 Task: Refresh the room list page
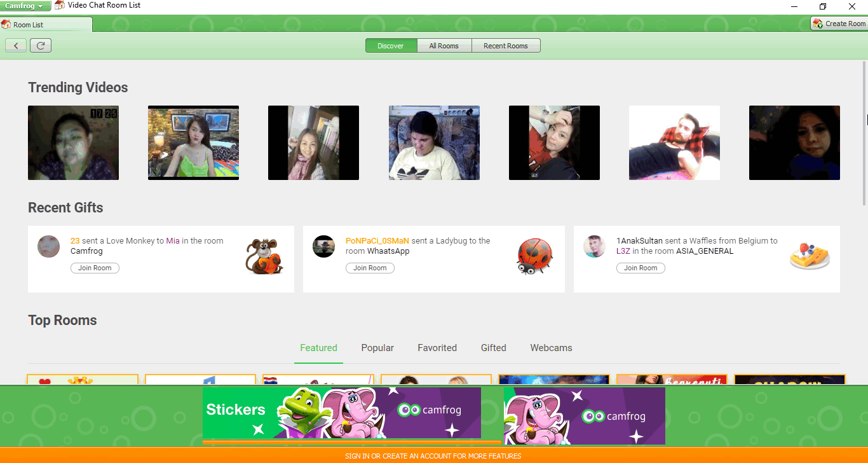41,46
